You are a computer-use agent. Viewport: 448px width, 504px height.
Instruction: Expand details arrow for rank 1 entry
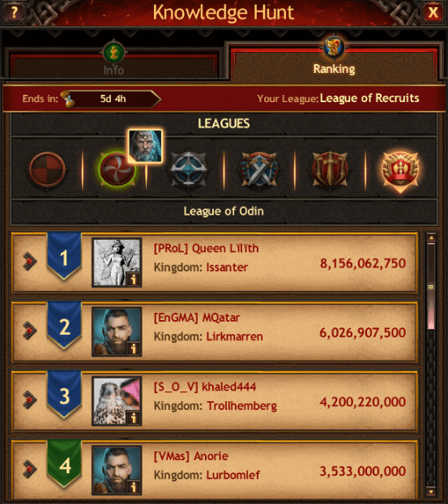(29, 262)
